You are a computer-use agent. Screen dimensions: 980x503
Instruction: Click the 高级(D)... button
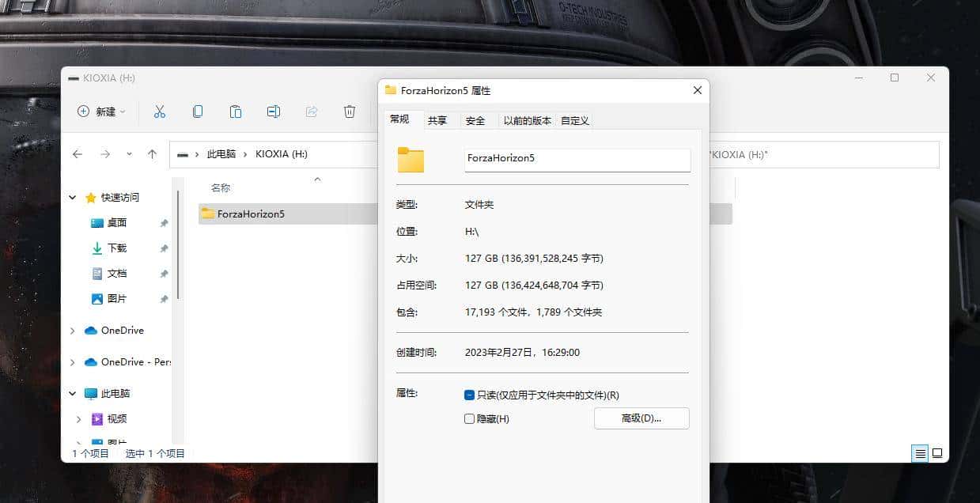641,418
